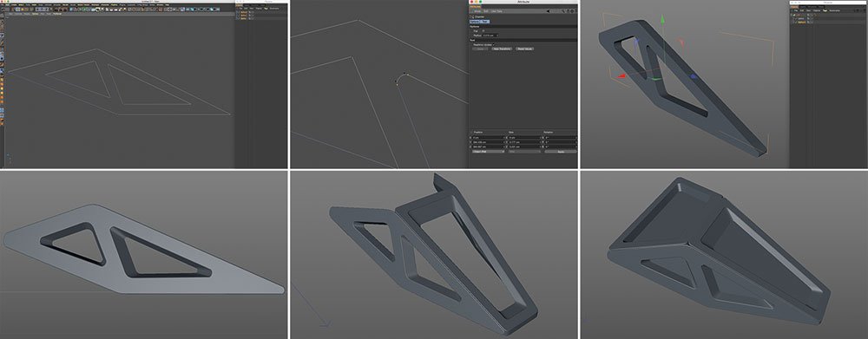Open the Create menu in main menu bar
The width and height of the screenshot is (868, 339).
(14, 5)
